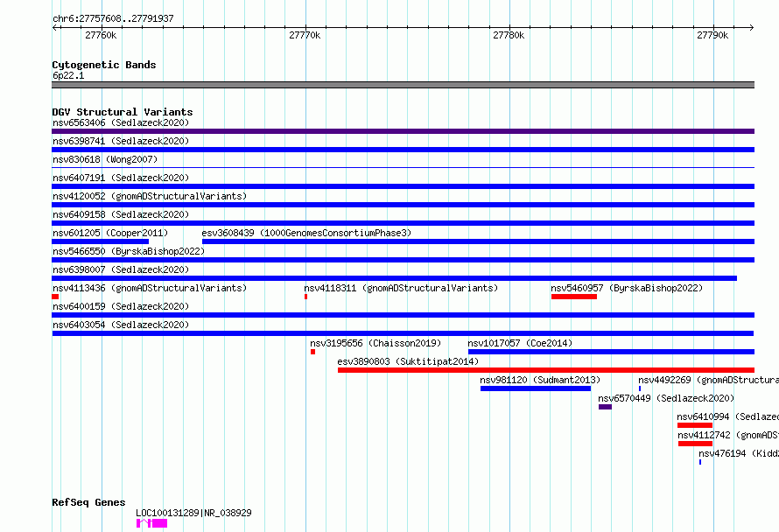
Task: Click nsv6407191 (Sedlazeck2020) label
Action: coord(121,178)
